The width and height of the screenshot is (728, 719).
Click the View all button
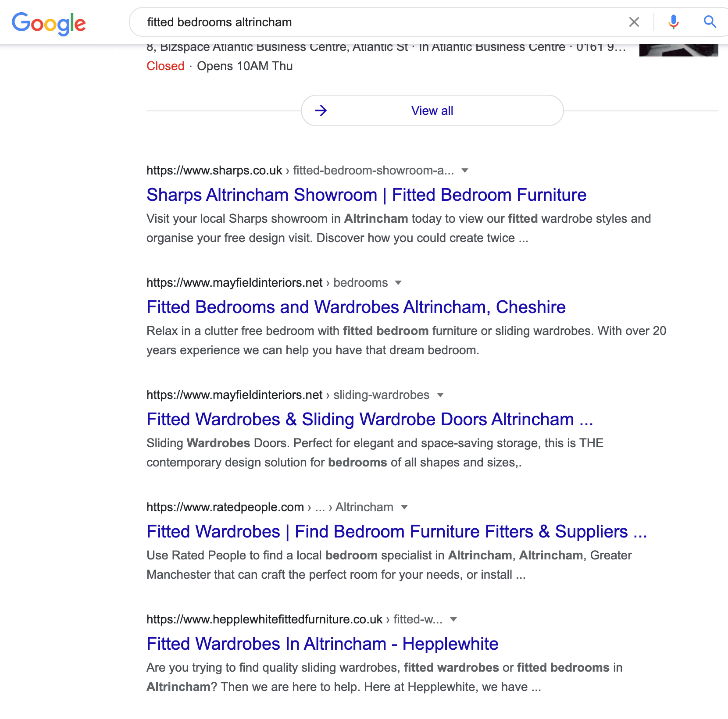432,110
